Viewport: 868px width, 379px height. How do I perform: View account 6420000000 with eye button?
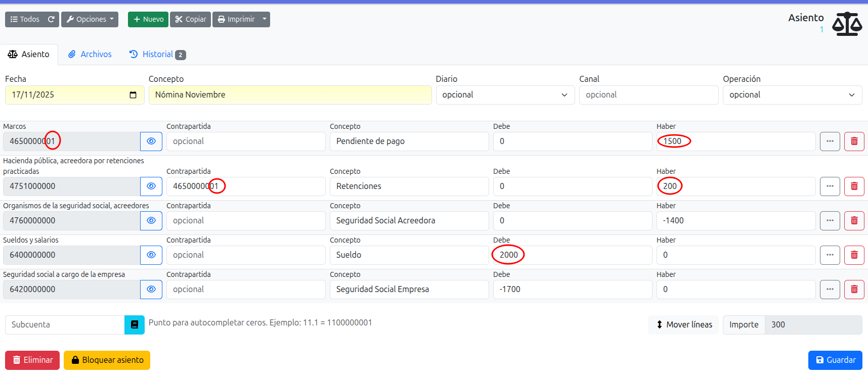click(x=151, y=290)
